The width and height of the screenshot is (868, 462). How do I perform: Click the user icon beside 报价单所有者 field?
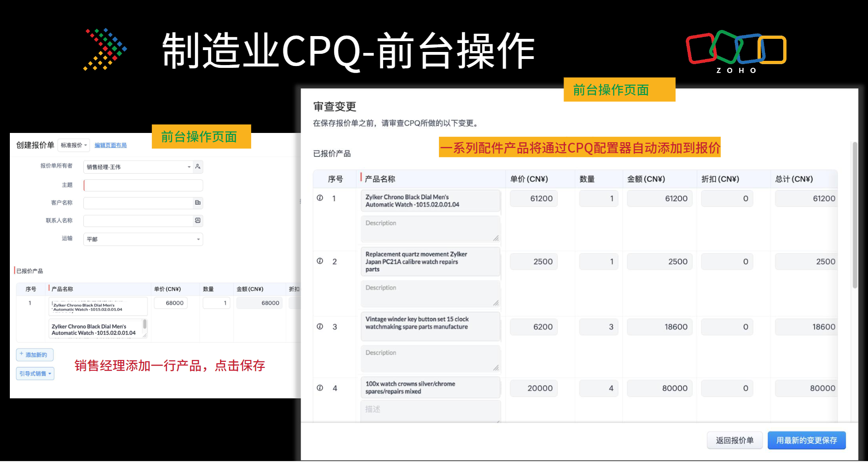click(198, 167)
